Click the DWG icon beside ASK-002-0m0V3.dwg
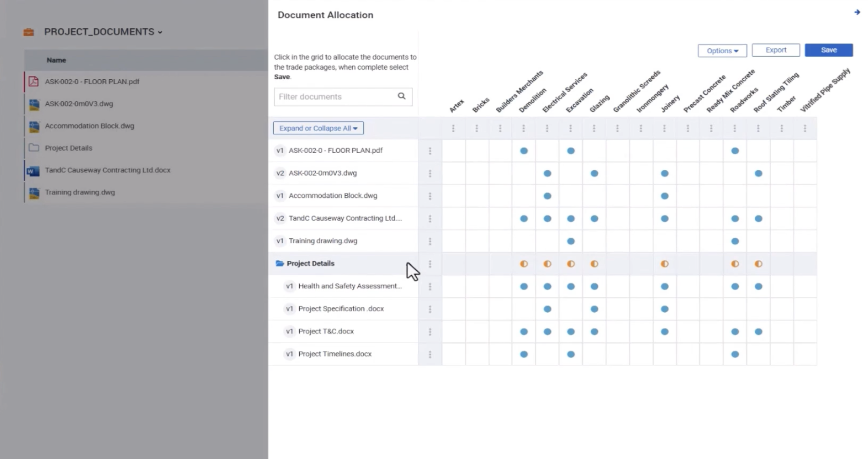The width and height of the screenshot is (868, 459). click(33, 104)
